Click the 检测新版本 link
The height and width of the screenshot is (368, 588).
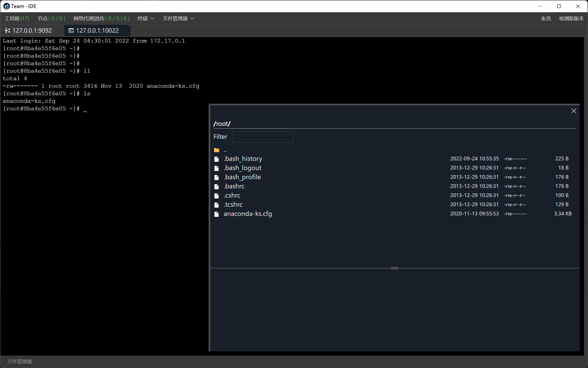tap(571, 19)
